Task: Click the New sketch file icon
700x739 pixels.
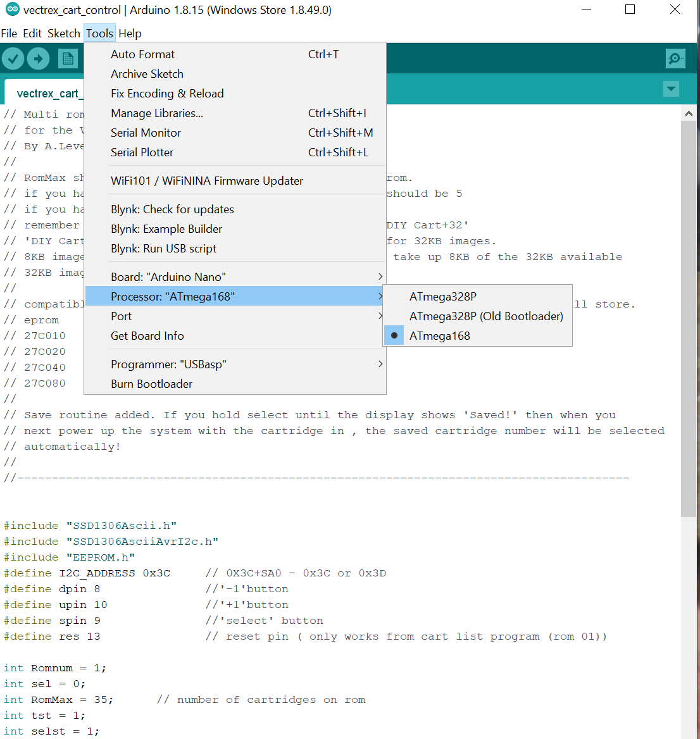Action: 68,59
